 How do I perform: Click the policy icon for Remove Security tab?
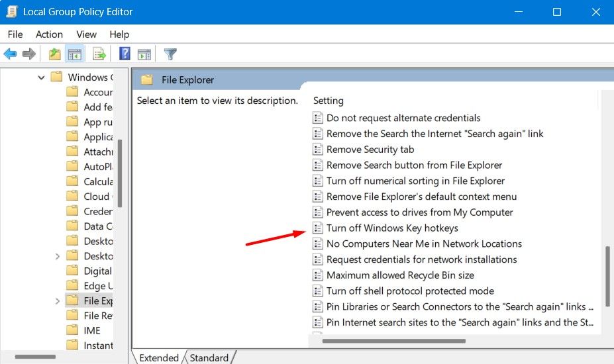(317, 150)
